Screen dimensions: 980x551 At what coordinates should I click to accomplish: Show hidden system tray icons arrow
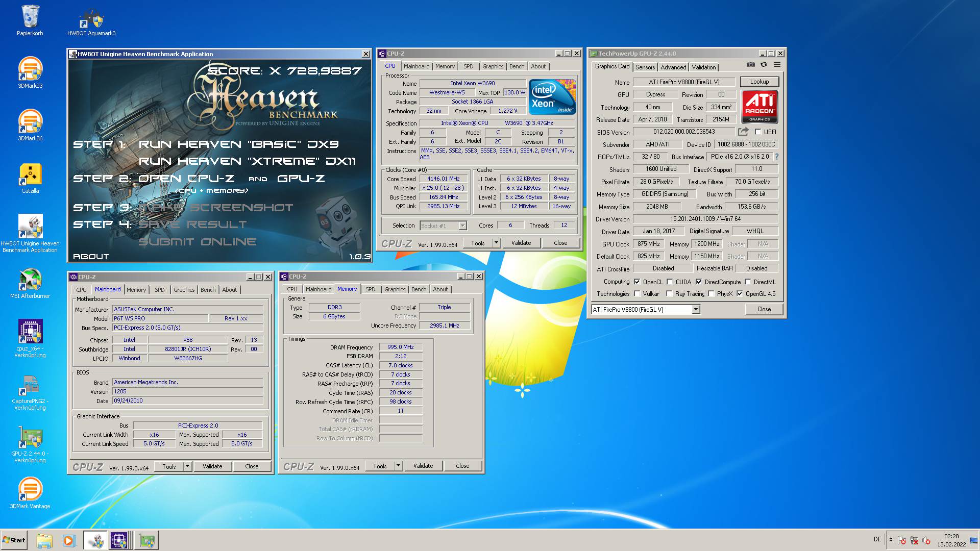click(x=891, y=540)
